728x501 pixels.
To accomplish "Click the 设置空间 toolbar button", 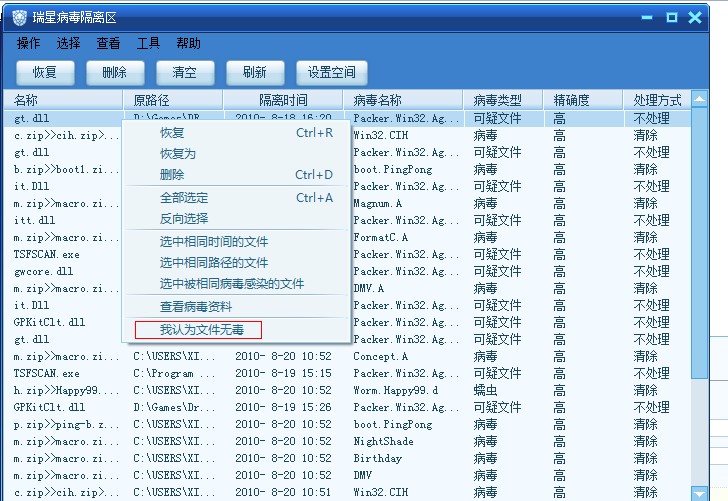I will coord(332,72).
